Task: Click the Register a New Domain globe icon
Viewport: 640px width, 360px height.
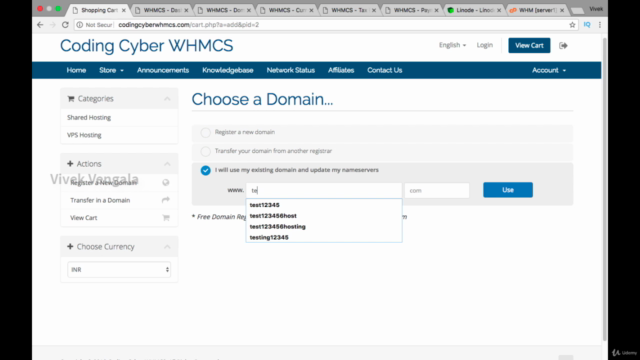Action: click(x=166, y=182)
